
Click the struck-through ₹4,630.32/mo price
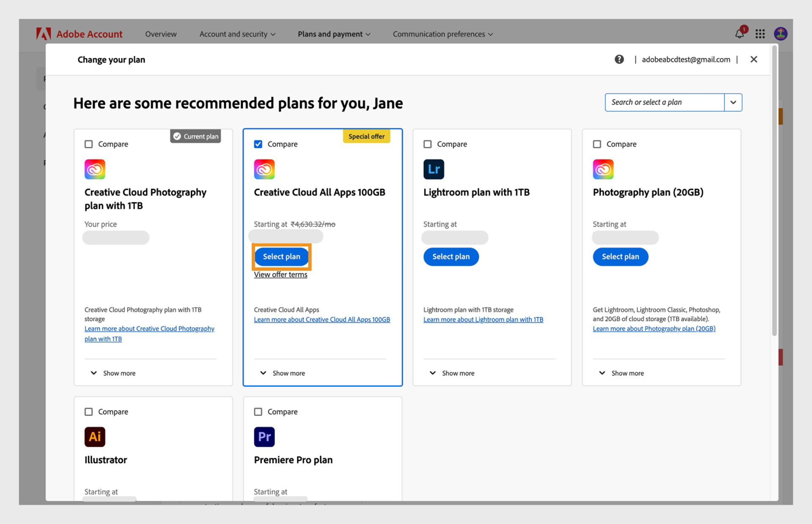pyautogui.click(x=313, y=224)
